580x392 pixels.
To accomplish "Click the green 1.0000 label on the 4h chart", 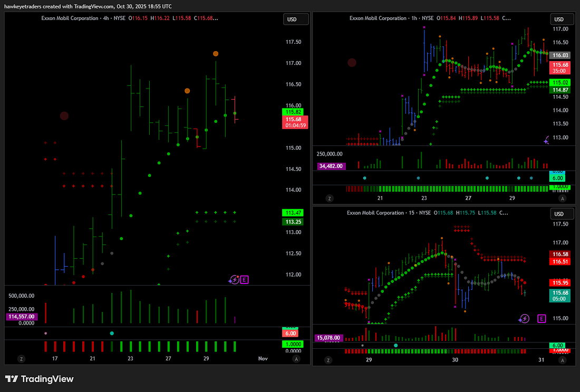I will (x=292, y=344).
